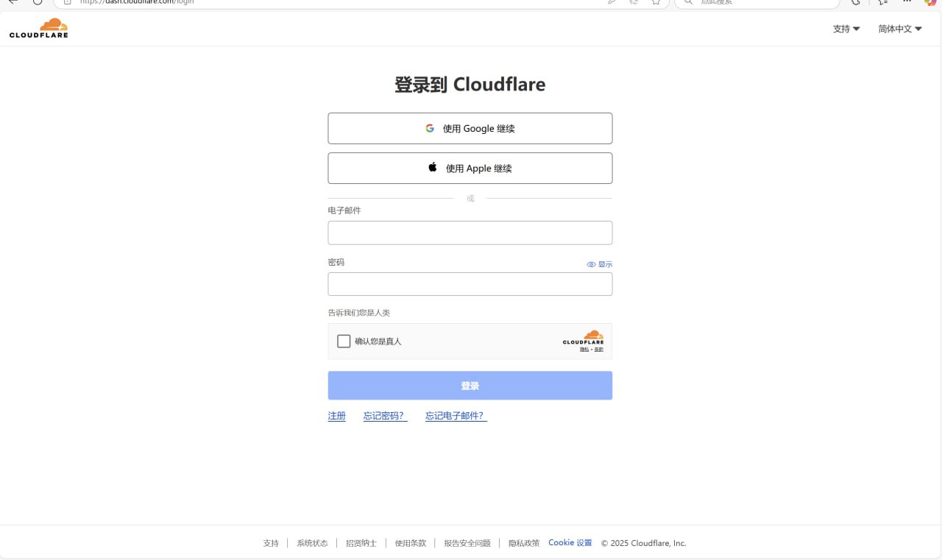This screenshot has height=560, width=942.
Task: Click the Google G icon to continue
Action: tap(430, 128)
